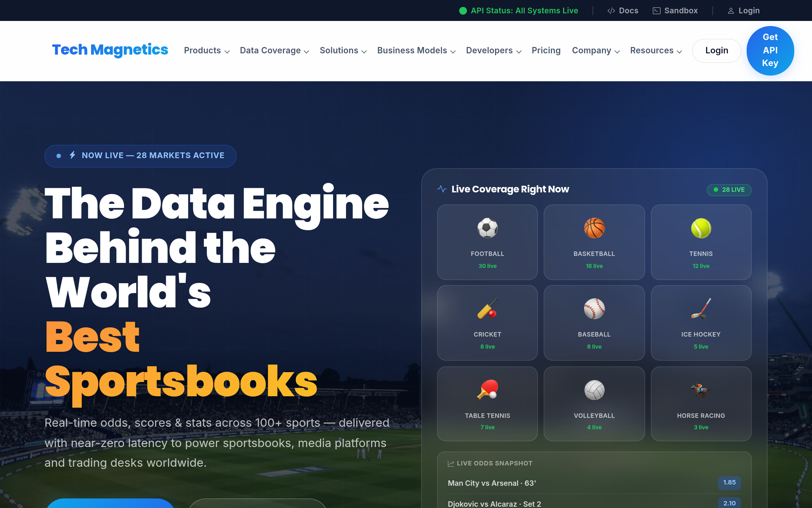Click the BASKETBALL card label
Viewport: 812px width, 508px height.
(x=594, y=254)
